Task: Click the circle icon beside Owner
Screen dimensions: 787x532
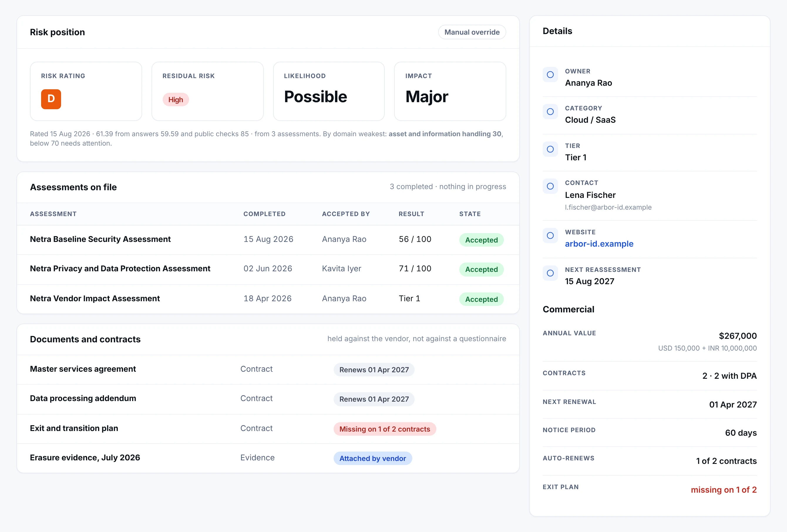Action: point(550,75)
